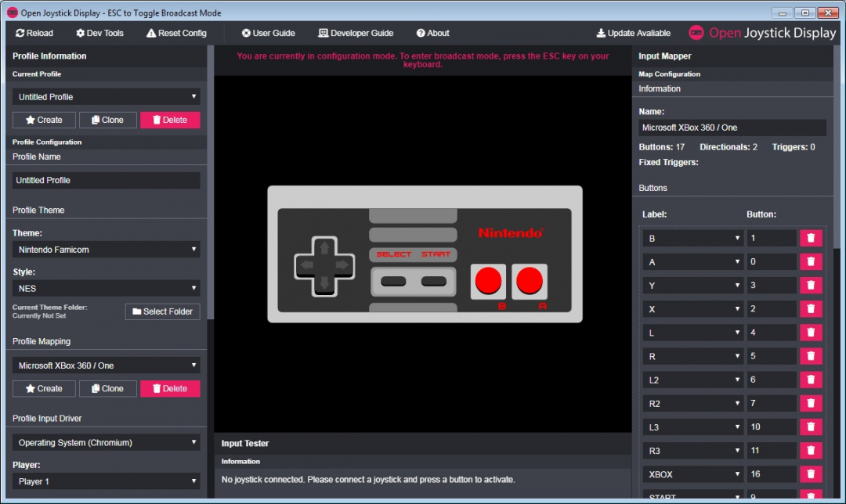This screenshot has height=504, width=846.
Task: Clone the Microsoft XBox 360 mapping
Action: click(x=107, y=389)
